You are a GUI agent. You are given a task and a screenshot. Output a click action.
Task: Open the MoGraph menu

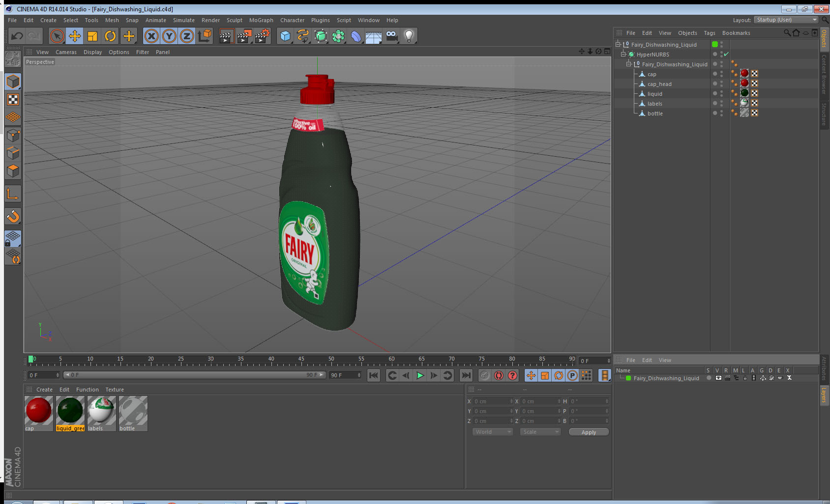pos(261,20)
